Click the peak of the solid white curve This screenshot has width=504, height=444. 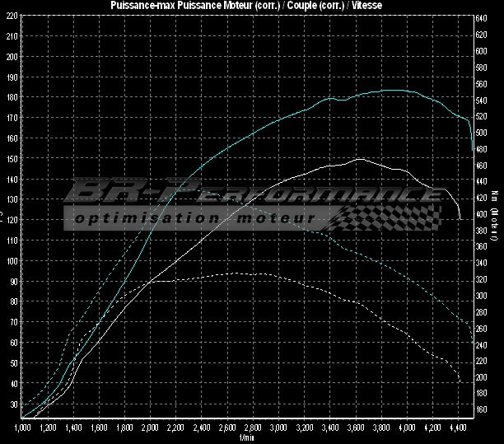click(x=359, y=158)
